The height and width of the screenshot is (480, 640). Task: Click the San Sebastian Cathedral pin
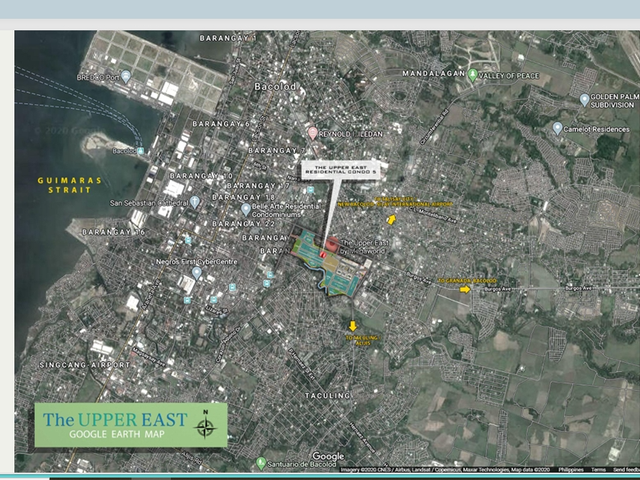[195, 202]
